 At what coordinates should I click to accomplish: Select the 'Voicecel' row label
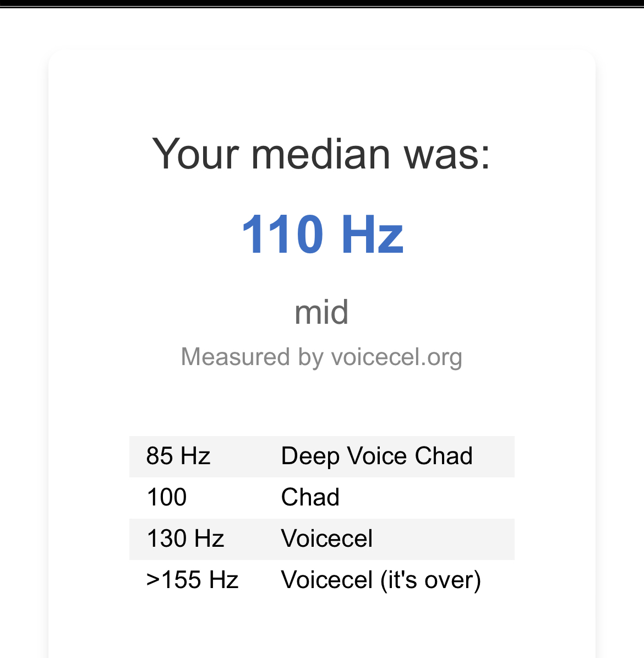coord(327,539)
